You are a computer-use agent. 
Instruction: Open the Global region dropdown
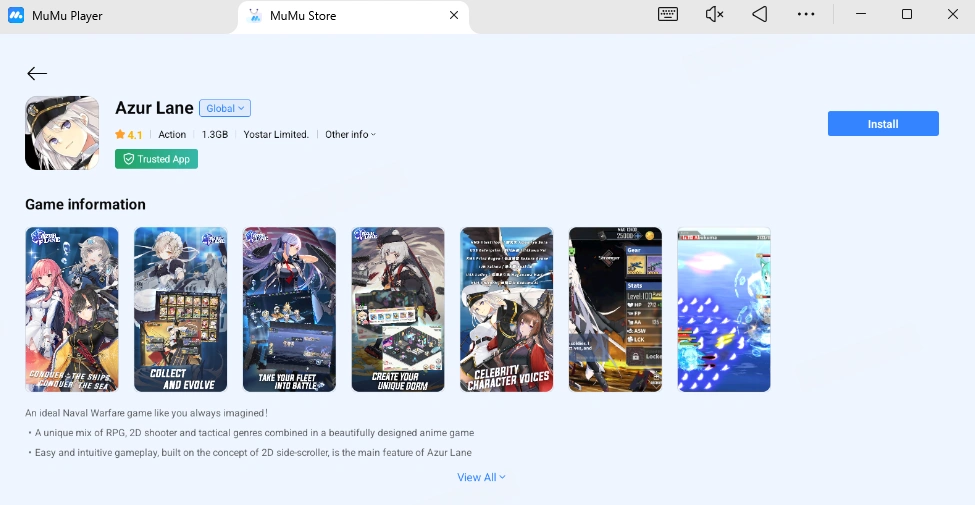(x=225, y=108)
